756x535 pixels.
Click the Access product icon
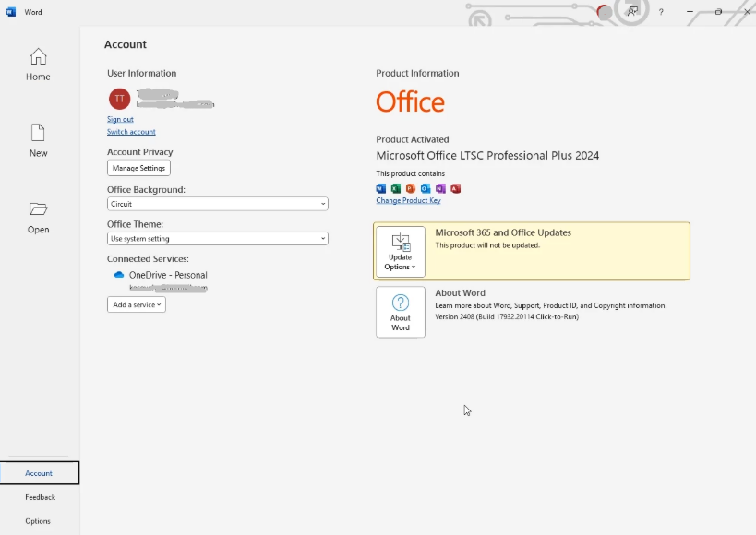tap(456, 188)
